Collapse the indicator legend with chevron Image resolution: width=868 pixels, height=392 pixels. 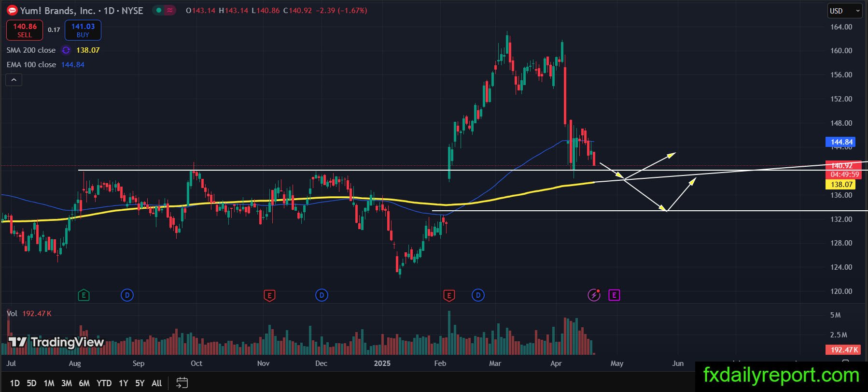tap(14, 80)
